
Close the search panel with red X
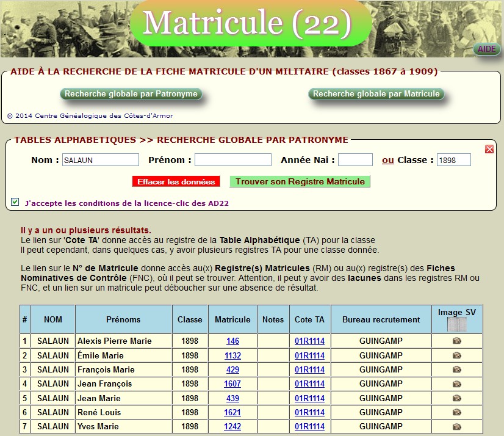click(489, 149)
